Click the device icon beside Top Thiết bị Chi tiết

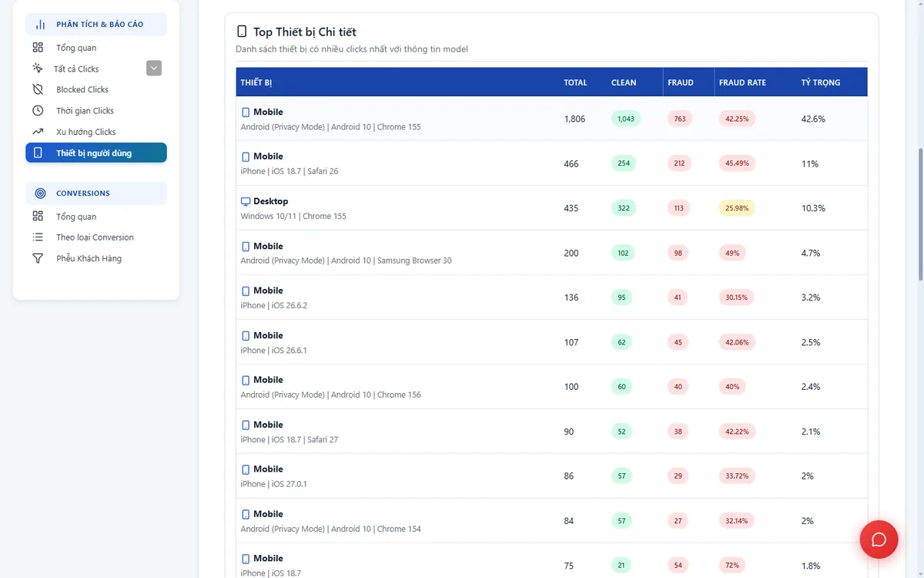[x=242, y=32]
